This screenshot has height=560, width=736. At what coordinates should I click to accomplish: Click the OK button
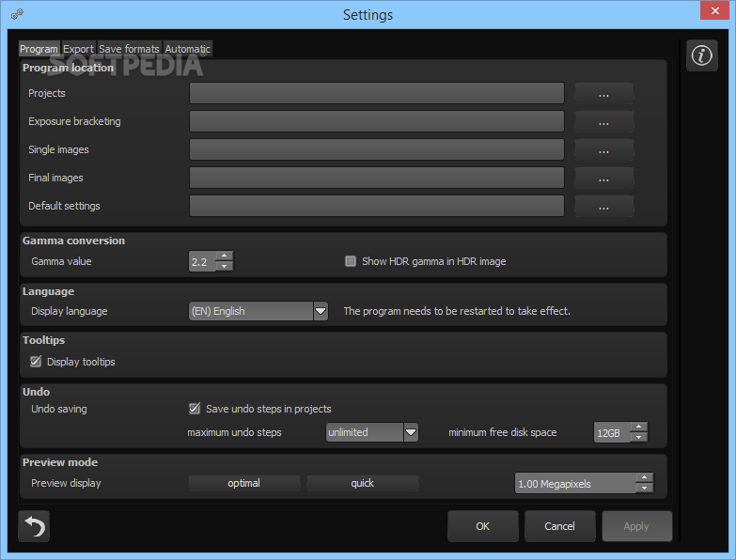[482, 526]
